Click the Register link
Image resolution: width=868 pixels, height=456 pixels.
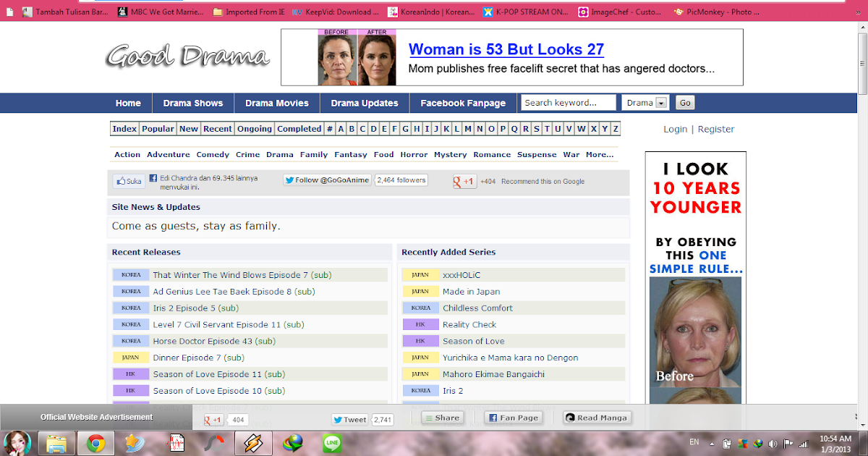(715, 129)
